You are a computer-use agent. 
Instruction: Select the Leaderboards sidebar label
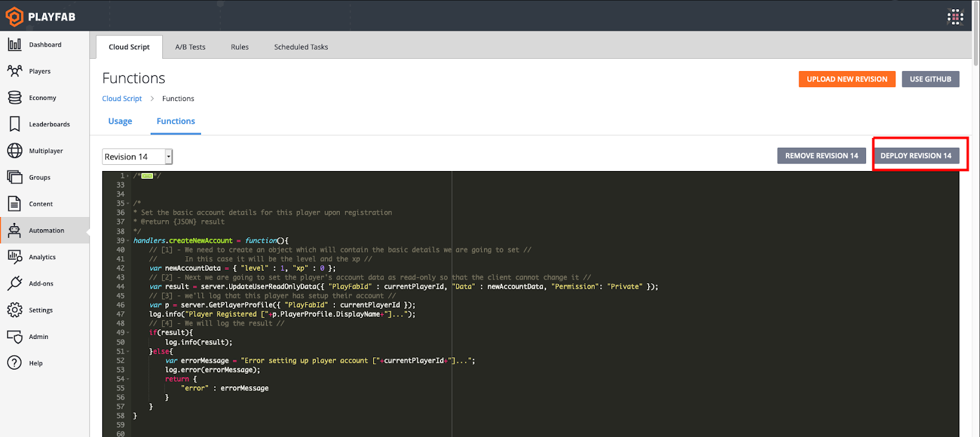click(50, 124)
